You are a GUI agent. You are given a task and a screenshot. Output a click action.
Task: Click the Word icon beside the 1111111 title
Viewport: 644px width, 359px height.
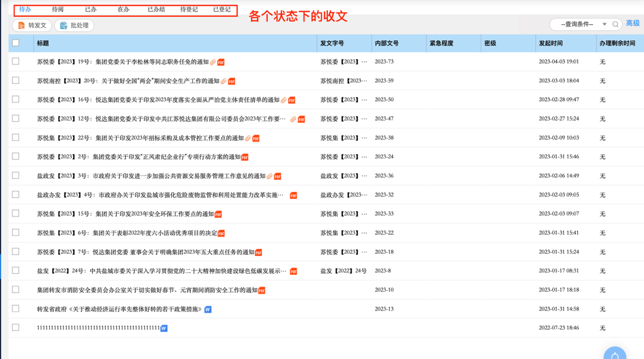[164, 328]
